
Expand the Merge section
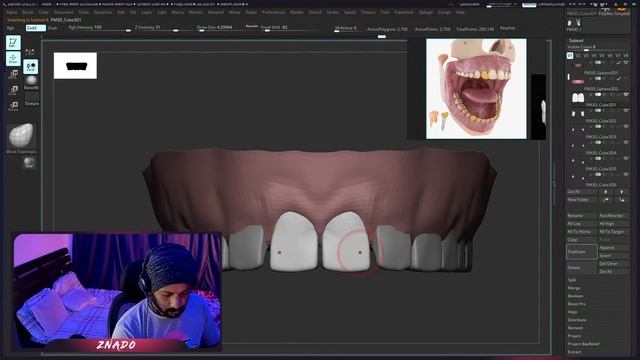click(574, 288)
